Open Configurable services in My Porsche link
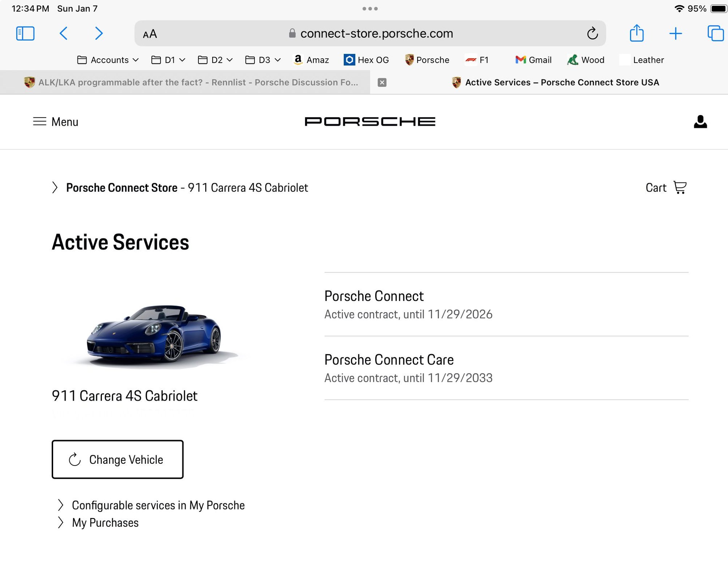 [158, 505]
